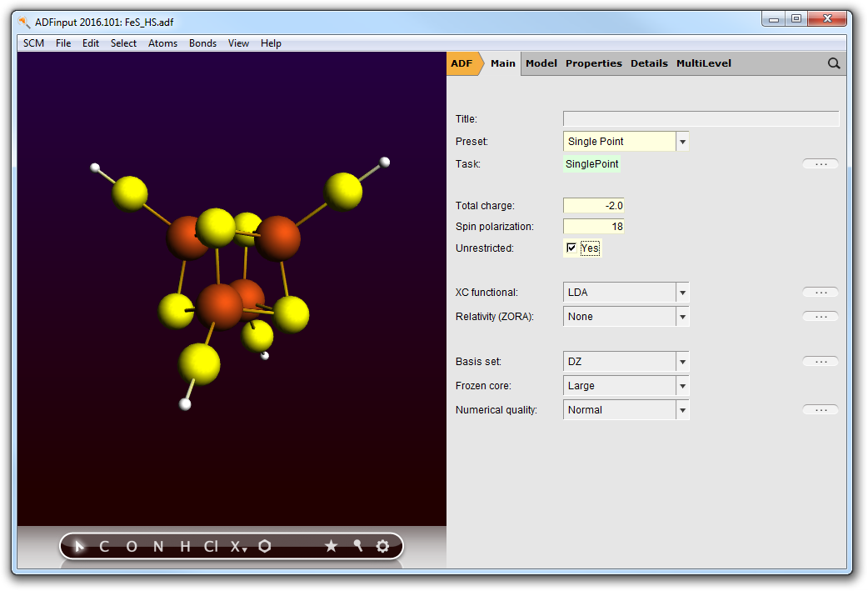Open the Preset dropdown

pyautogui.click(x=682, y=142)
